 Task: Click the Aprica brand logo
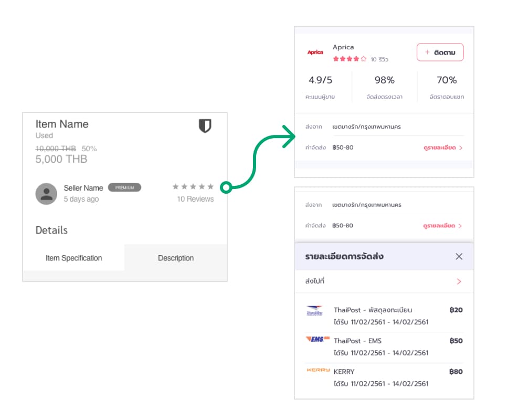[x=315, y=52]
